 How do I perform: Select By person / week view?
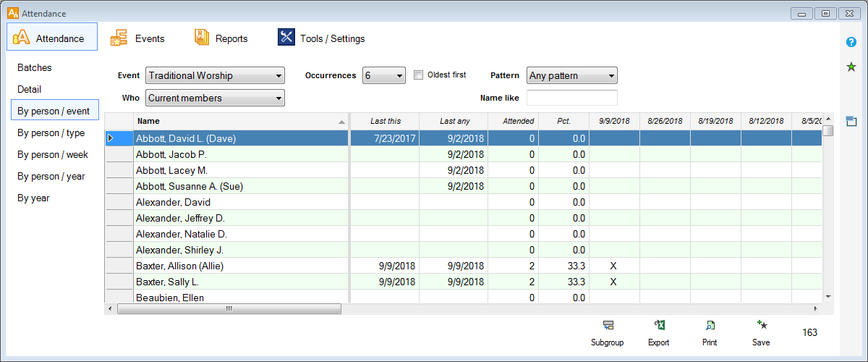click(x=53, y=154)
